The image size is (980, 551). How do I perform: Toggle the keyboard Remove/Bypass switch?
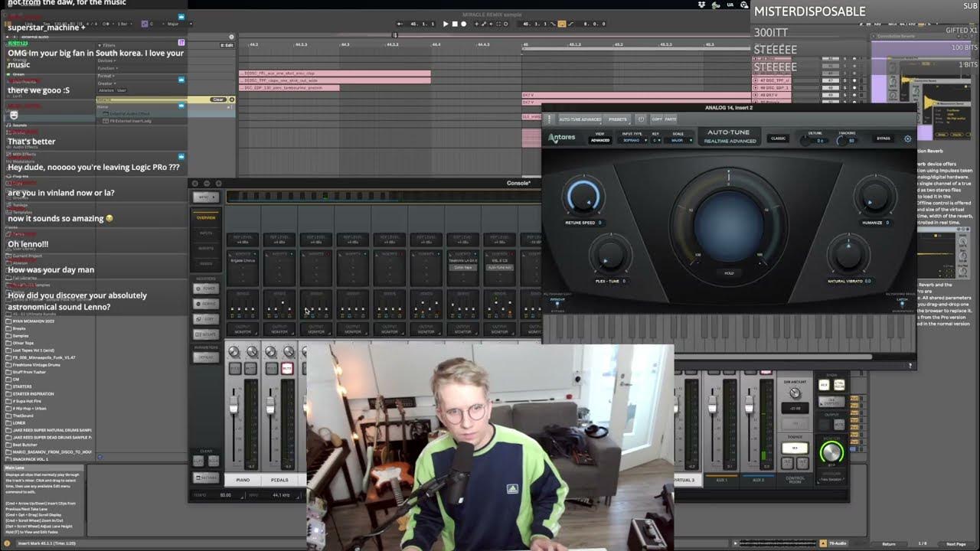click(557, 305)
